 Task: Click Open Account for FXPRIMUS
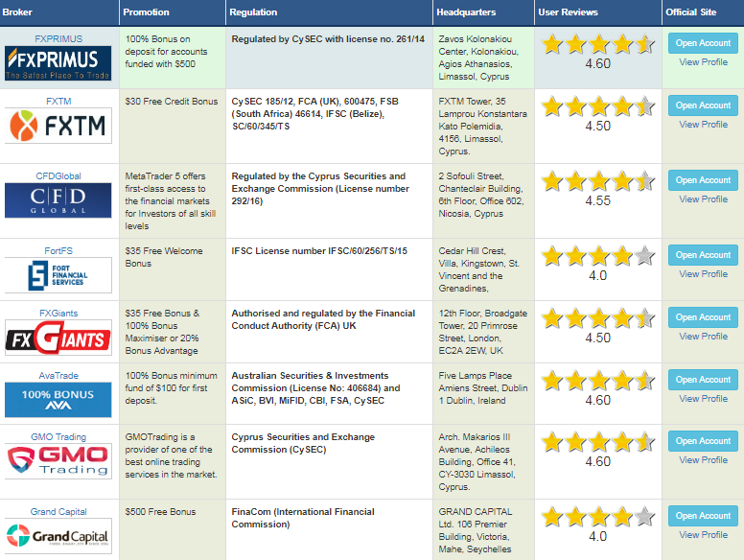(x=703, y=43)
